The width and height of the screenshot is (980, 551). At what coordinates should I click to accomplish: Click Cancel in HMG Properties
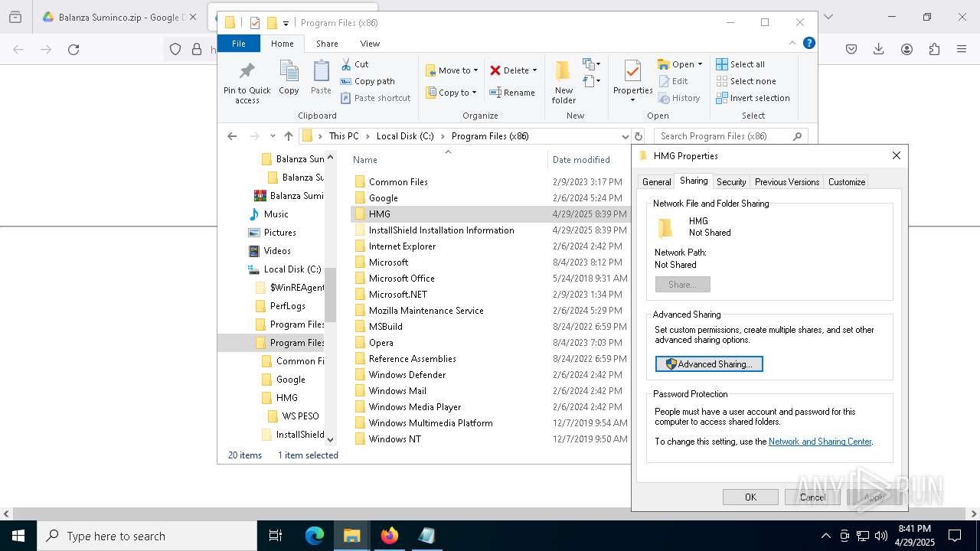coord(812,497)
